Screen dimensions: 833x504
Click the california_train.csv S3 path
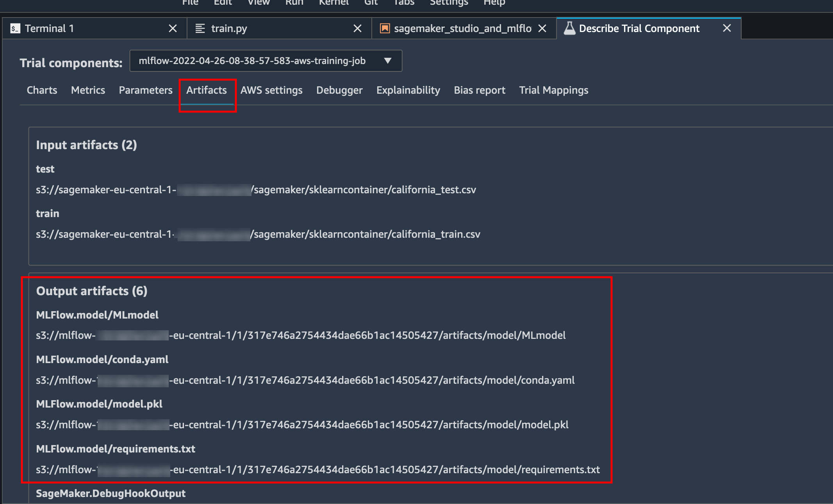(258, 234)
